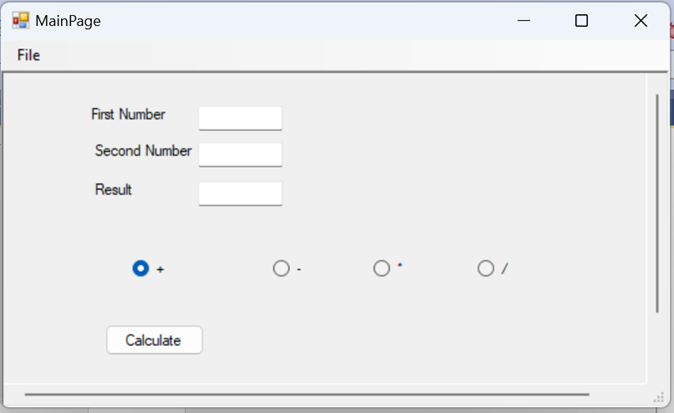
Task: Close the MainPage window
Action: [640, 21]
